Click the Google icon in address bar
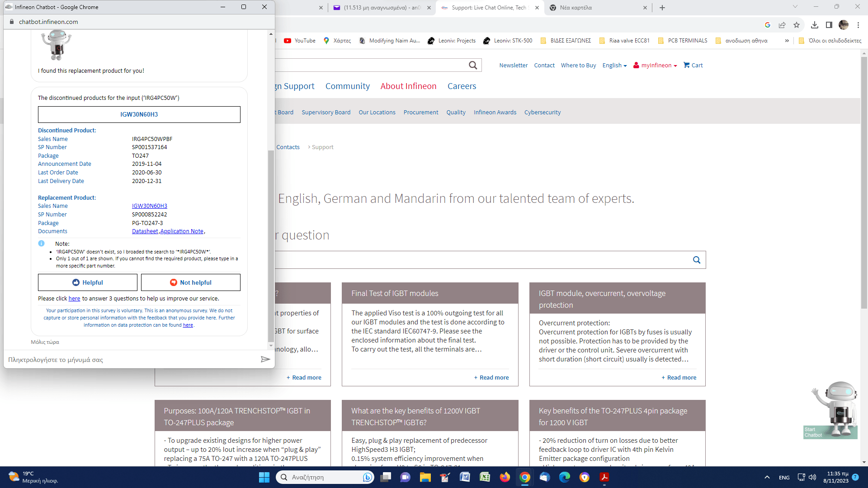Image resolution: width=868 pixels, height=488 pixels. pyautogui.click(x=768, y=25)
